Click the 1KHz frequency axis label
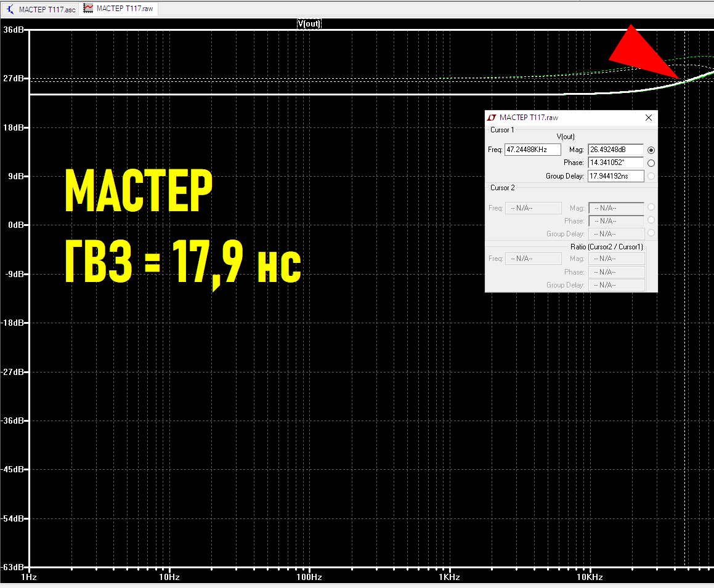 click(449, 577)
